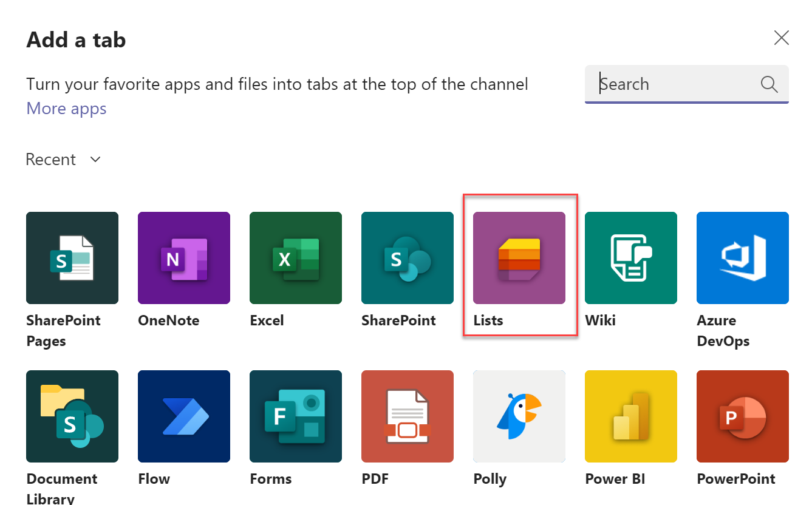Viewport: 812px width, 505px height.
Task: Choose the Excel app icon
Action: click(x=296, y=258)
